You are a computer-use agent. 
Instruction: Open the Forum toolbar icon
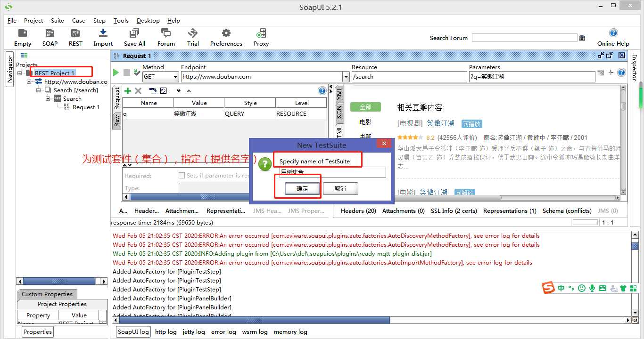[x=166, y=33]
